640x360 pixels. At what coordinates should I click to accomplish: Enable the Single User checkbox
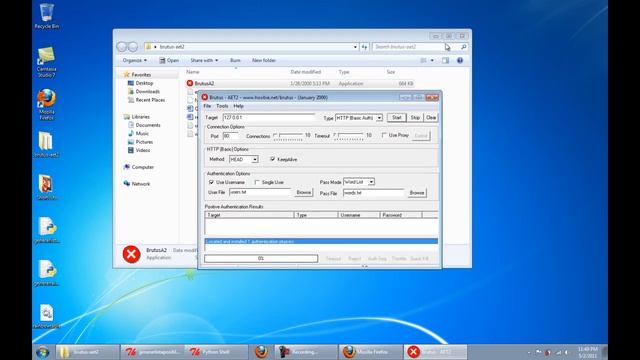coord(257,182)
